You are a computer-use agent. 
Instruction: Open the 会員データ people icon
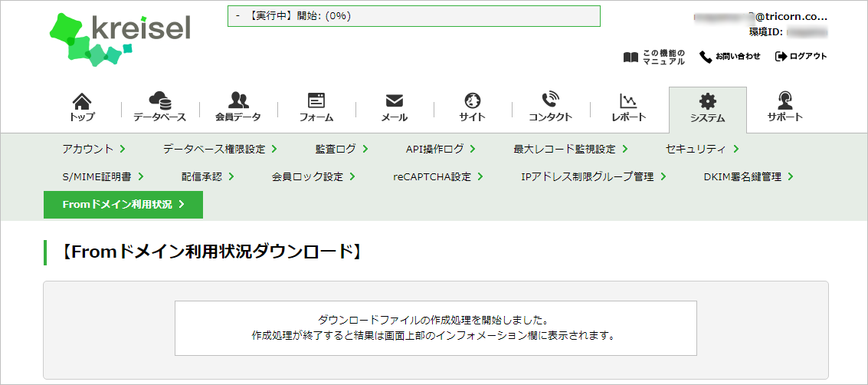[238, 100]
